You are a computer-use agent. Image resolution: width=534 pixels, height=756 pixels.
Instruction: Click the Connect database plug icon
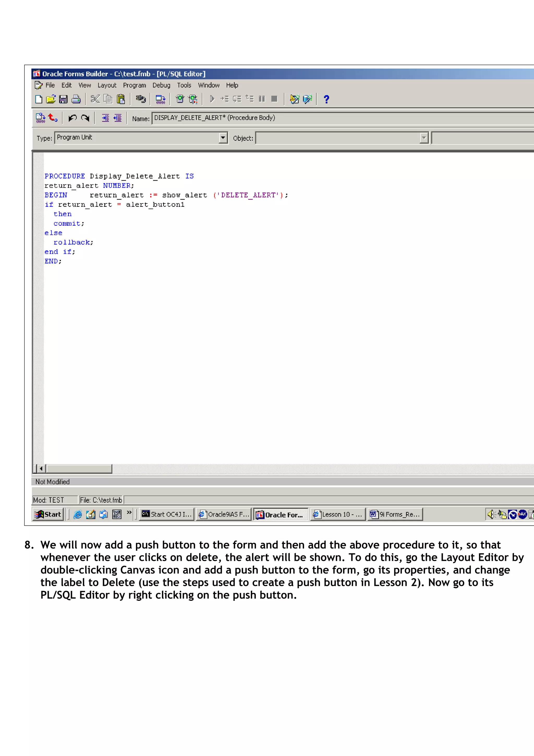141,99
